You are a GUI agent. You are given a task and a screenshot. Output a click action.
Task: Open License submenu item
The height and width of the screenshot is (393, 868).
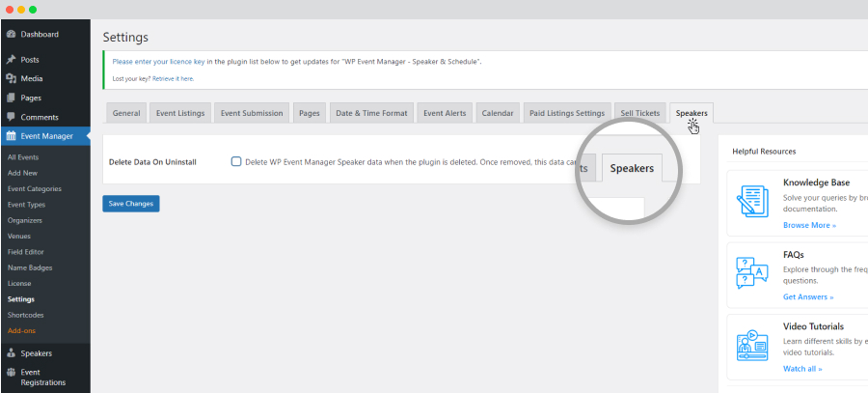click(x=19, y=283)
